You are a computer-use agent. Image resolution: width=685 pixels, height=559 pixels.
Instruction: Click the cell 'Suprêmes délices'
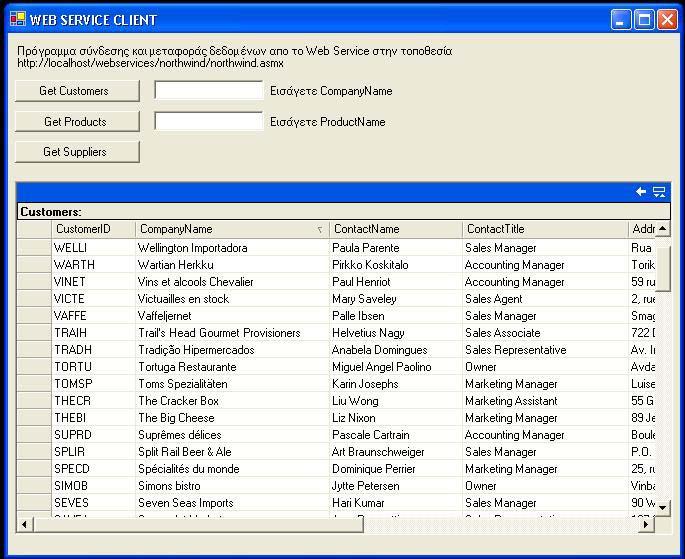point(232,435)
